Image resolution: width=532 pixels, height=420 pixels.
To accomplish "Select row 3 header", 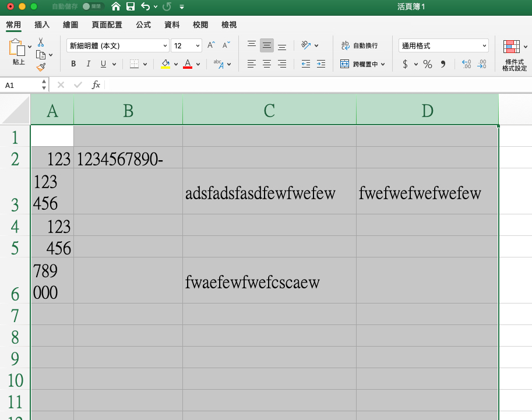I will coord(15,191).
